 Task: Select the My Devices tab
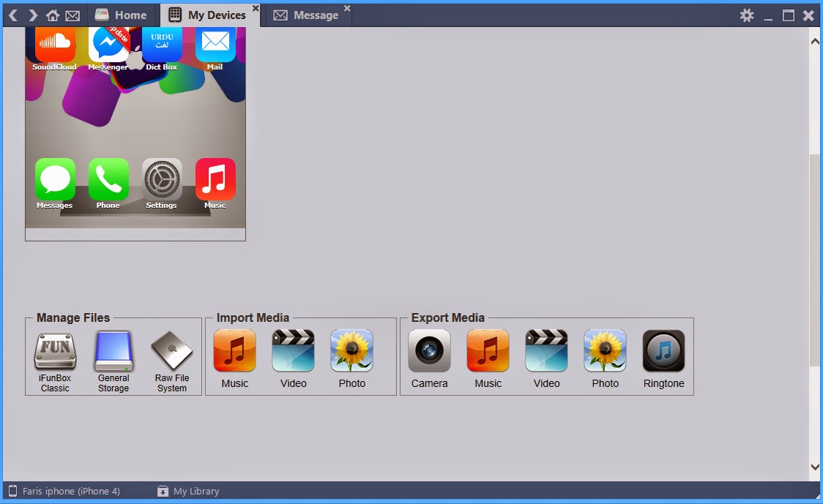click(x=209, y=15)
